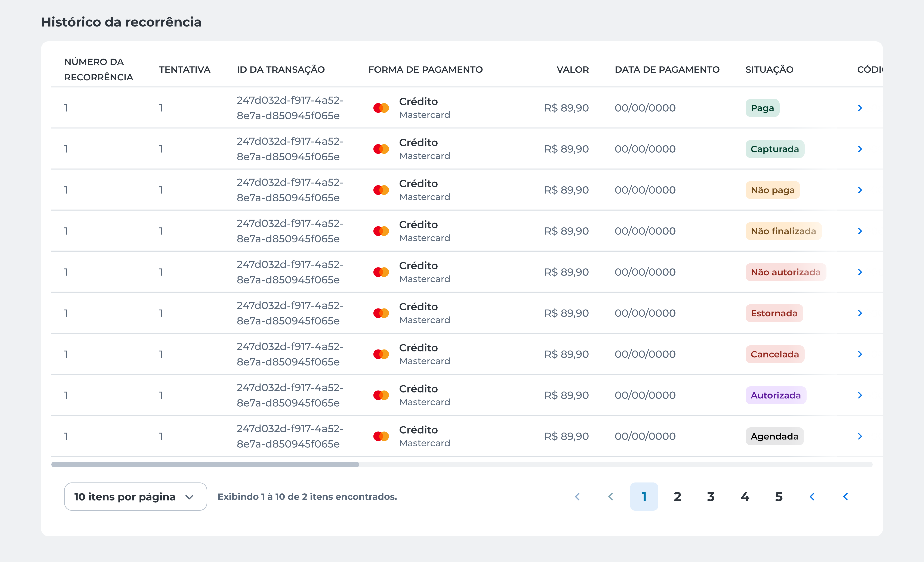The height and width of the screenshot is (562, 924).
Task: Click chevron beside Não finalizada status
Action: [859, 231]
